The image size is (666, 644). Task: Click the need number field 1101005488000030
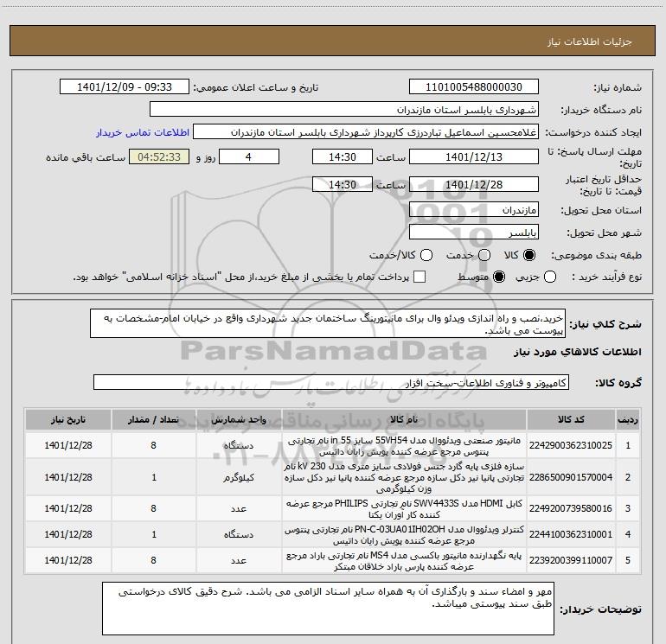tap(474, 87)
